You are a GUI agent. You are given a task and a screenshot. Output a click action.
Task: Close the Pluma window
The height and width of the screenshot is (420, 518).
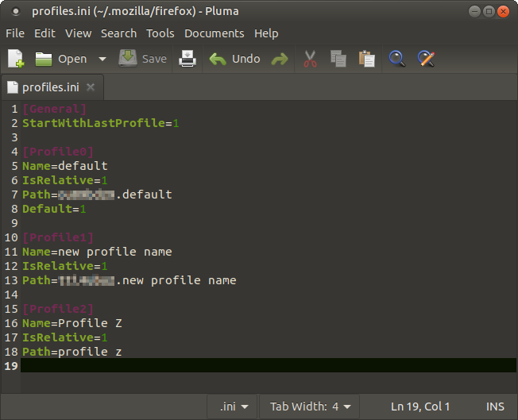(503, 12)
